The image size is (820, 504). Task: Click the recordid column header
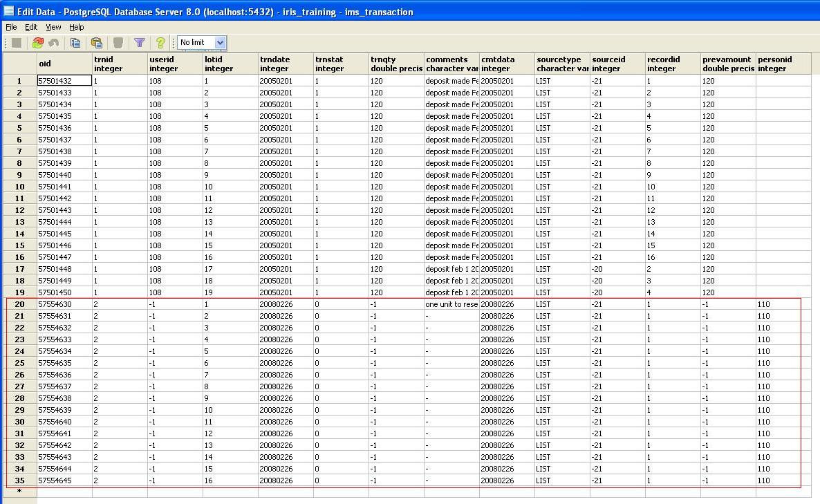(673, 64)
